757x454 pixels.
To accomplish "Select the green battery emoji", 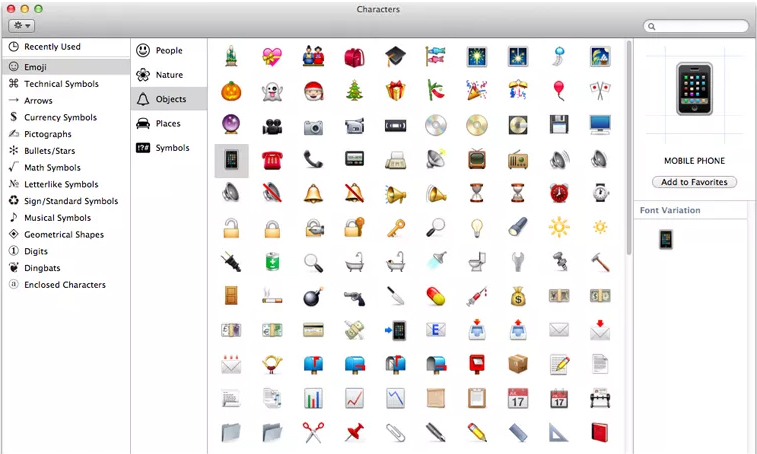I will coord(272,262).
